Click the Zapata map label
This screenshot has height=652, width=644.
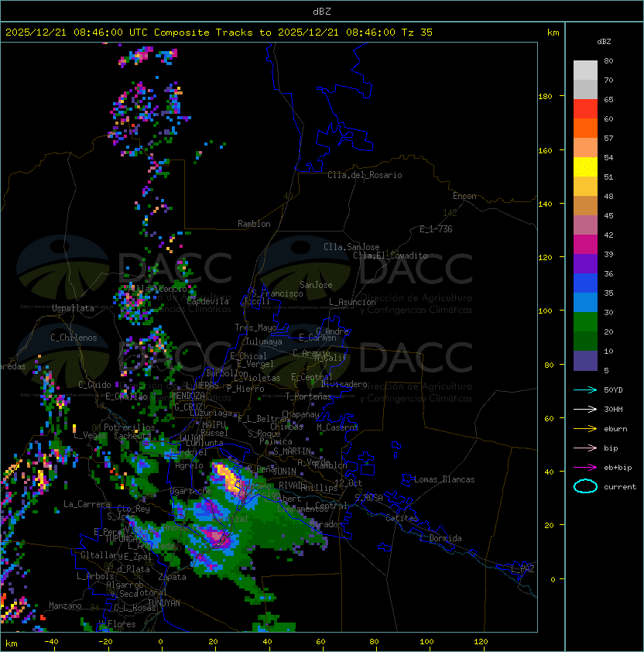(x=172, y=577)
